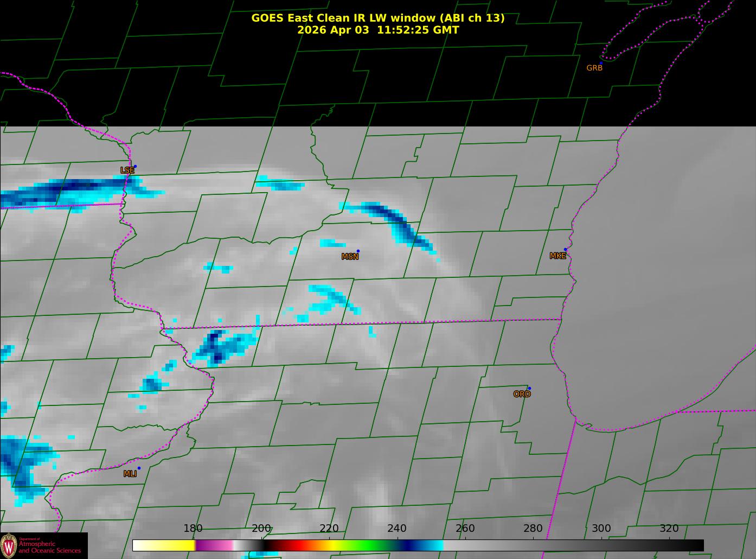Click the blue station dot at ORD
Image resolution: width=756 pixels, height=559 pixels.
529,389
